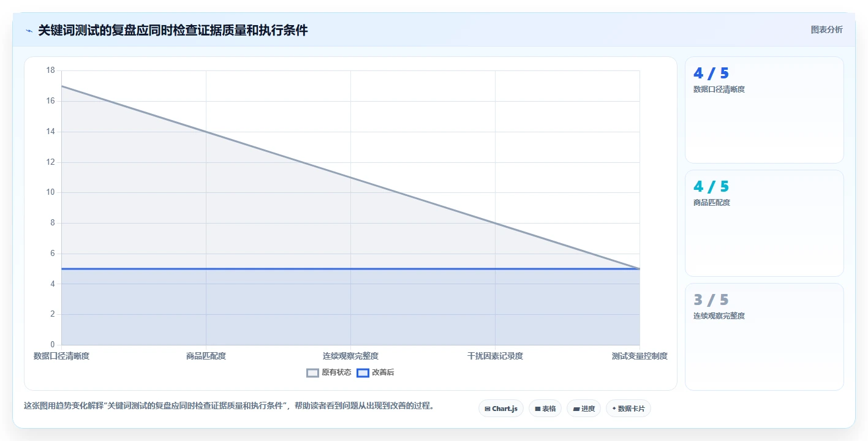Click the lightning icon beside the title
Screen dimensions: 868x441
[x=29, y=31]
